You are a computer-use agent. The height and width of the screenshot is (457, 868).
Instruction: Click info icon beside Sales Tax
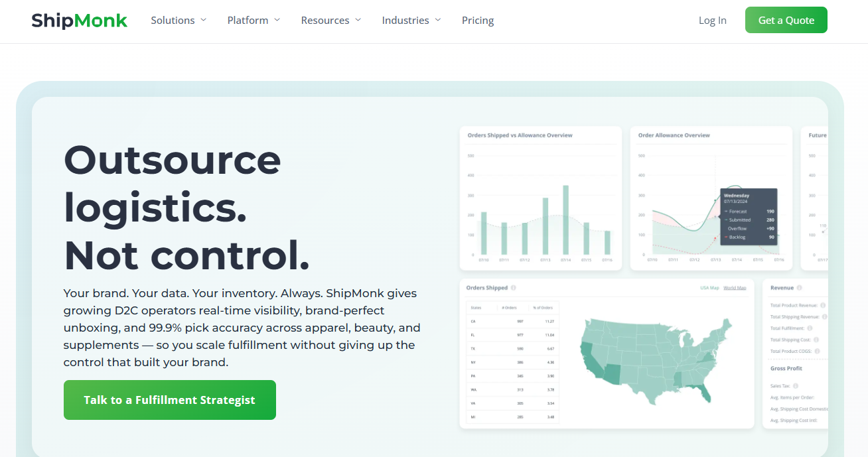[795, 385]
